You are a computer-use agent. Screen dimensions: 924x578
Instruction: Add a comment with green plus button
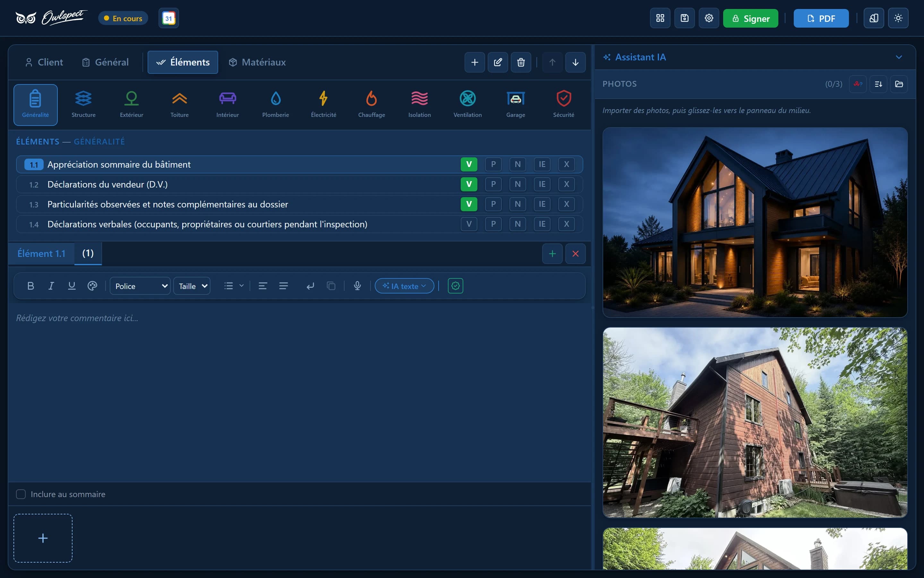point(552,254)
